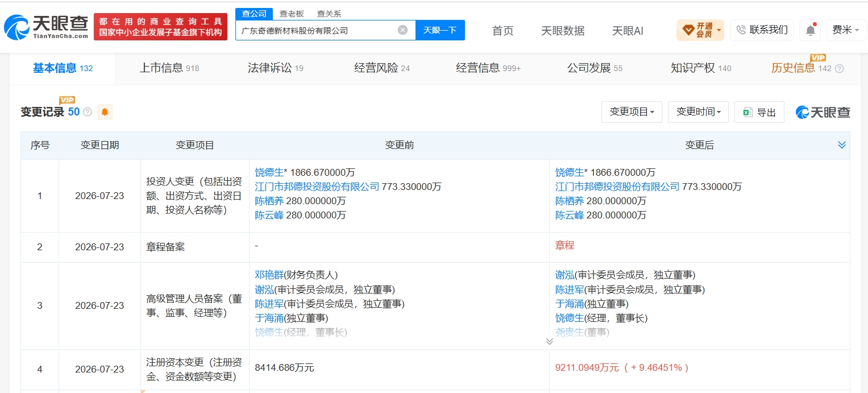Click the TianYanCha logo icon
Viewport: 868px width, 393px height.
point(16,27)
